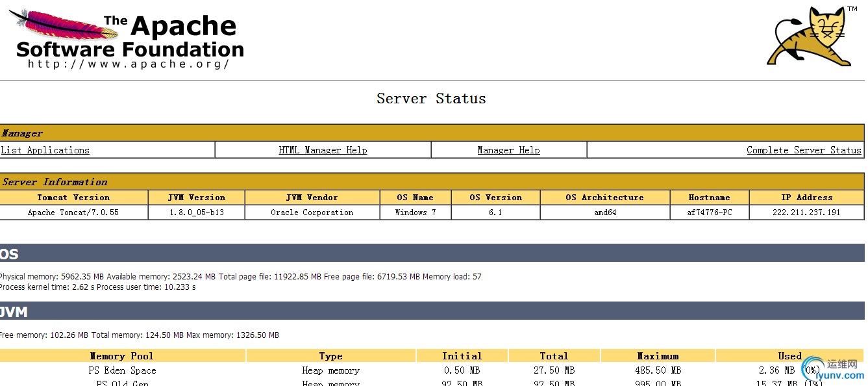
Task: Click the Used column header
Action: (x=790, y=356)
